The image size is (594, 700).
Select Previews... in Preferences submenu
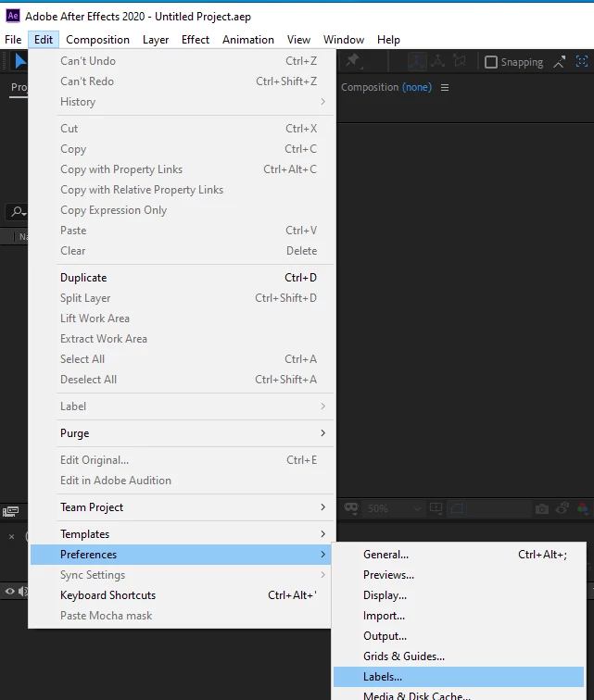coord(459,575)
